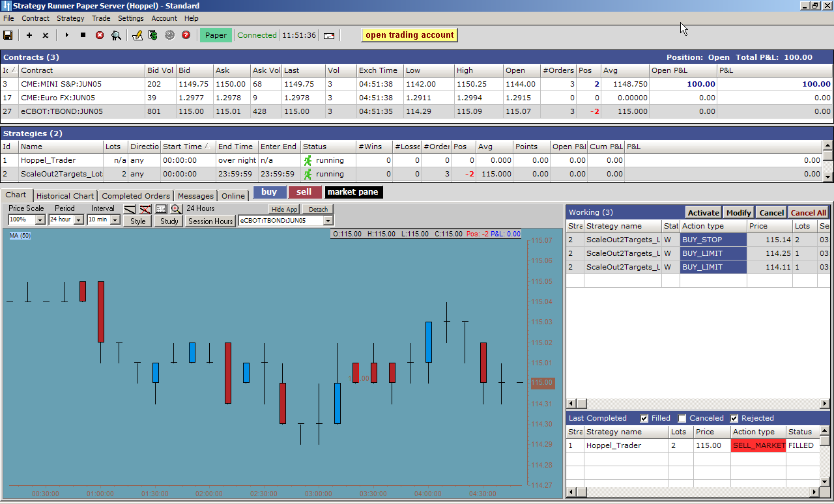The height and width of the screenshot is (504, 834).
Task: Click the chart zoom magnifier icon
Action: (176, 209)
